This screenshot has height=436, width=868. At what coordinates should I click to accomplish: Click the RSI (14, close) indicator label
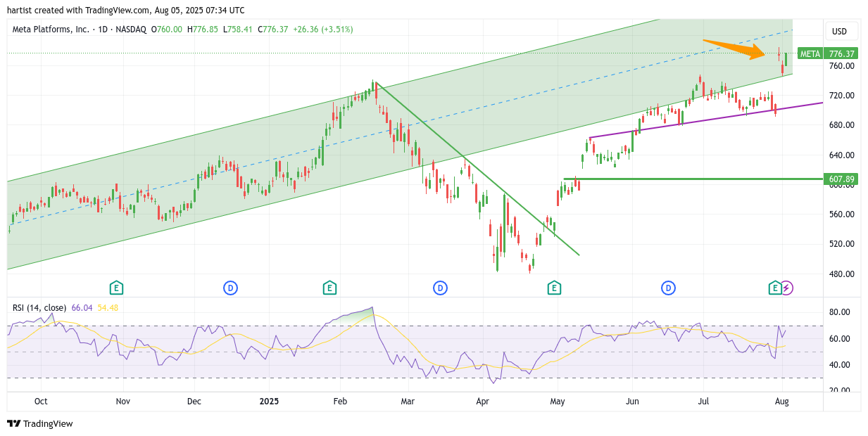pos(39,307)
